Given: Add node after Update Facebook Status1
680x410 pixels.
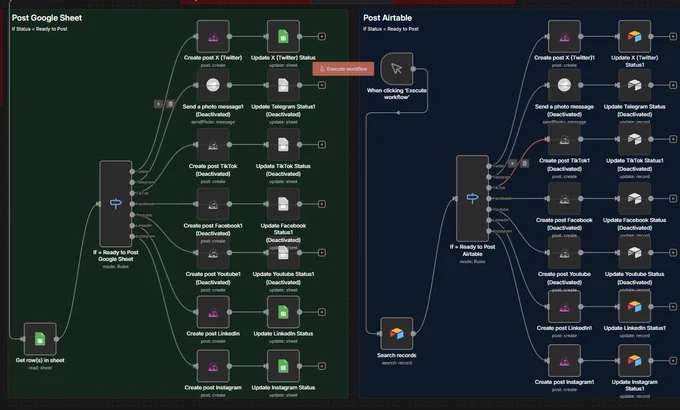Looking at the screenshot, I should tap(322, 204).
